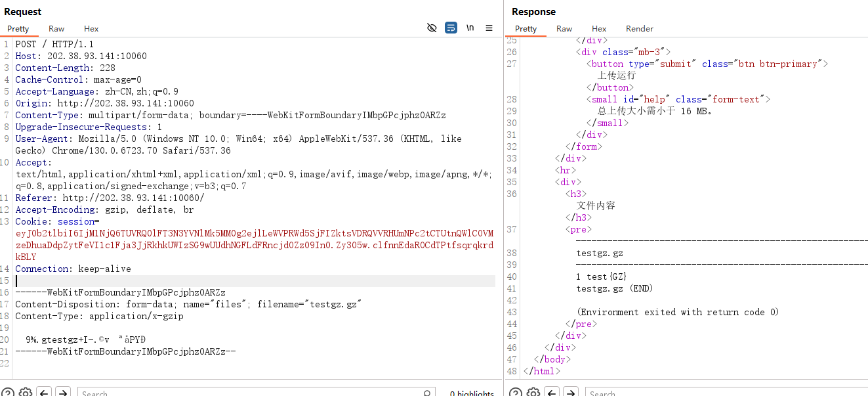Click the "Upgrade-Insecure-Requests: 1" header
Viewport: 868px width, 396px height.
[89, 127]
